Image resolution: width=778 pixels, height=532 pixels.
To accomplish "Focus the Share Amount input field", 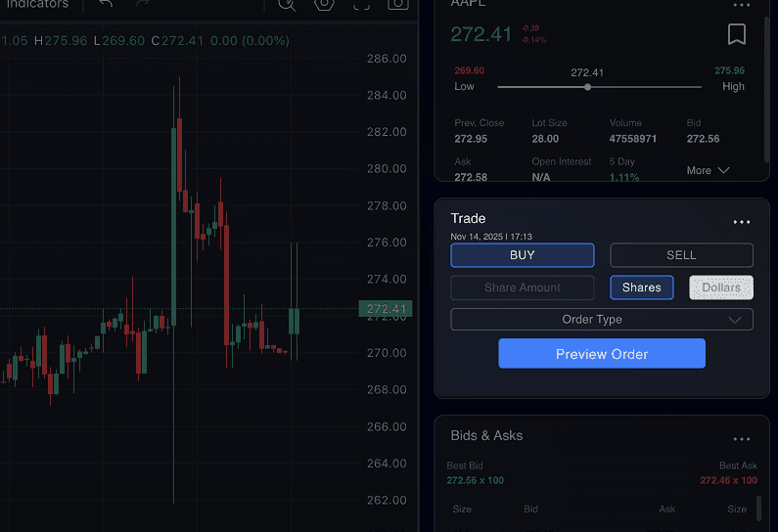I will (523, 288).
